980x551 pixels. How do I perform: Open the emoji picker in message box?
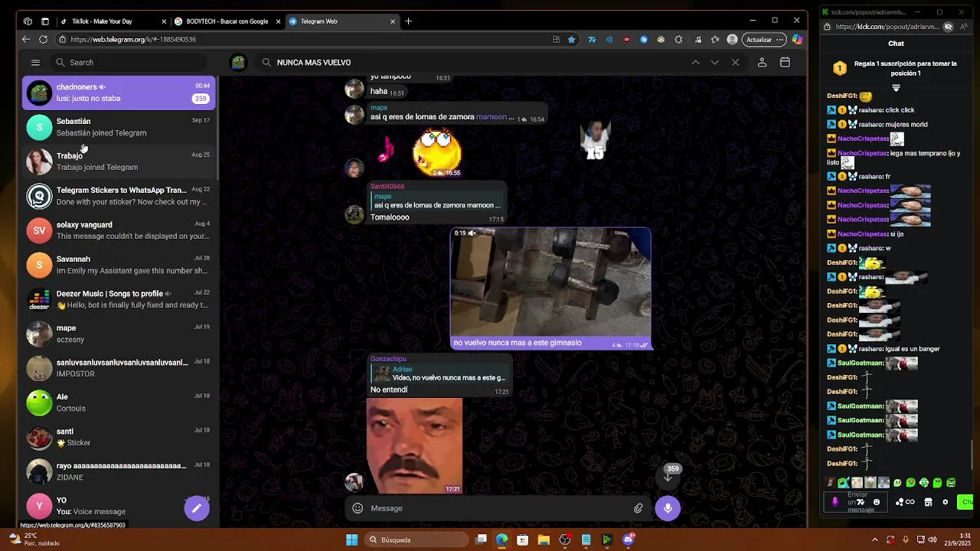pyautogui.click(x=358, y=508)
